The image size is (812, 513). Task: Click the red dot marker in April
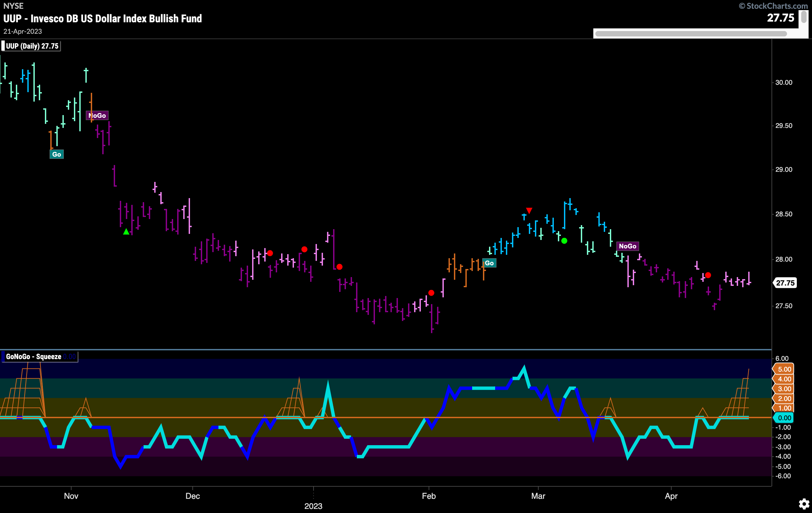click(x=708, y=275)
